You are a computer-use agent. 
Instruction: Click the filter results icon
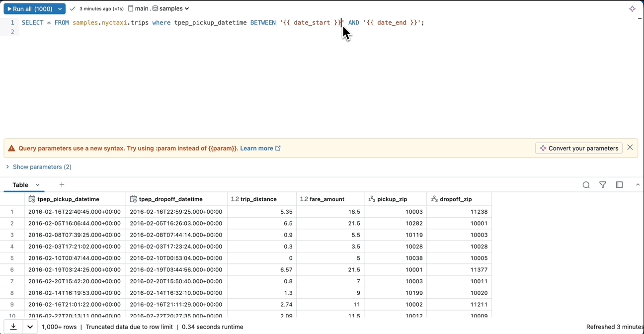pyautogui.click(x=602, y=185)
